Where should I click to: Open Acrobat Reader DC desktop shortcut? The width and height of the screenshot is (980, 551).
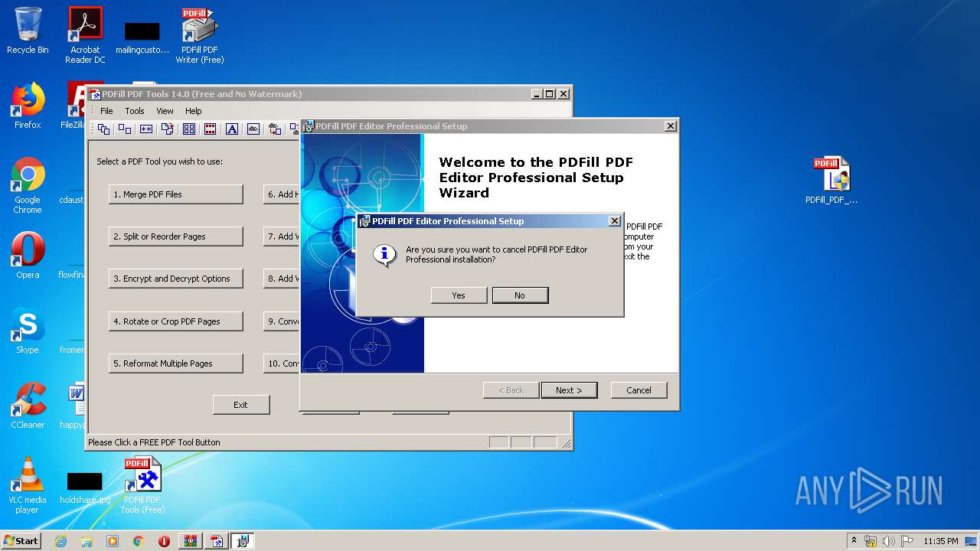click(x=85, y=35)
